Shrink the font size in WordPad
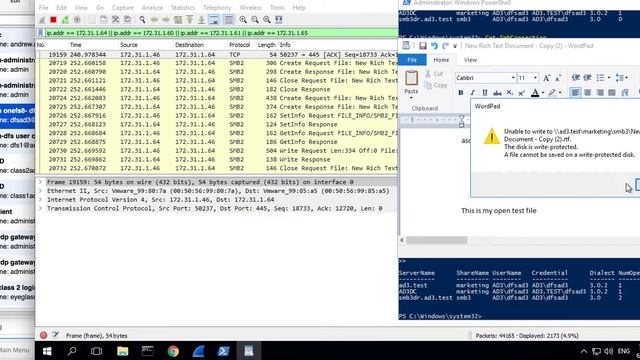The height and width of the screenshot is (360, 640). [x=558, y=78]
